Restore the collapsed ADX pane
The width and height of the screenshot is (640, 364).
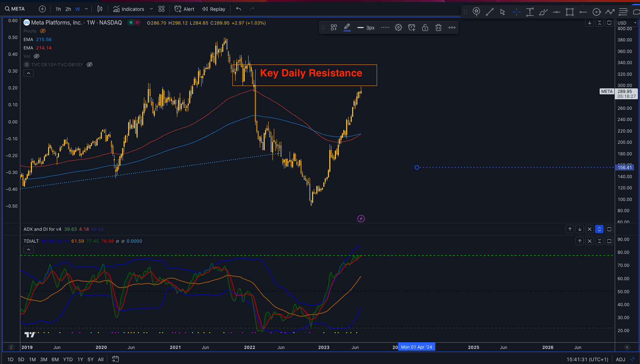pos(599,229)
